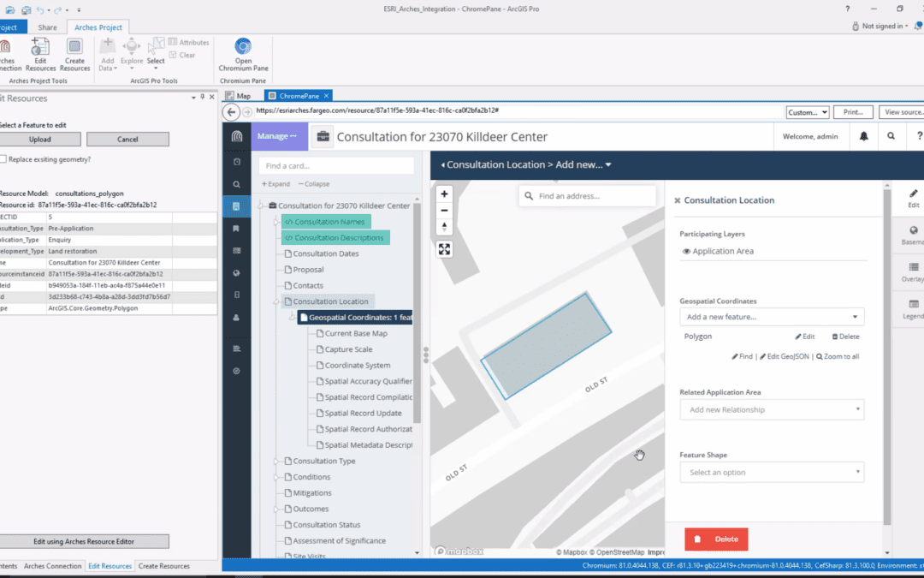Select the Create Resources tool
This screenshot has height=578, width=924.
point(75,53)
